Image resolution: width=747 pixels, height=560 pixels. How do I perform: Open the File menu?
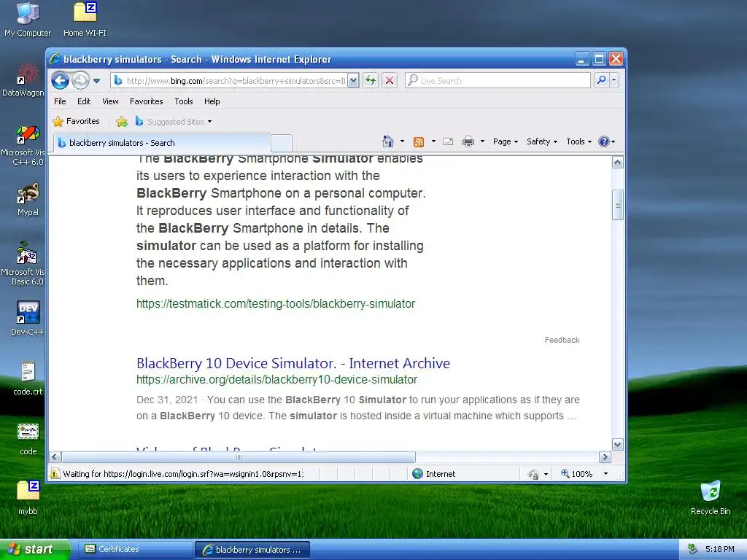pyautogui.click(x=60, y=101)
